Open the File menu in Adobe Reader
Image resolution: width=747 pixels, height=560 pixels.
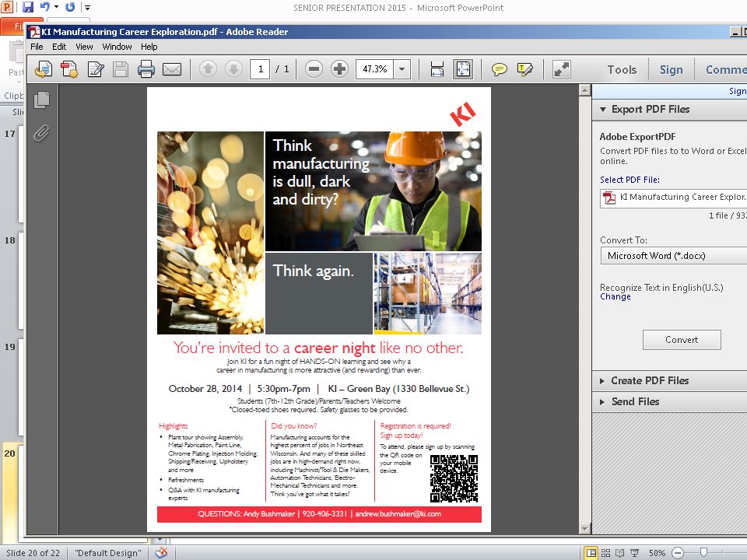click(37, 47)
